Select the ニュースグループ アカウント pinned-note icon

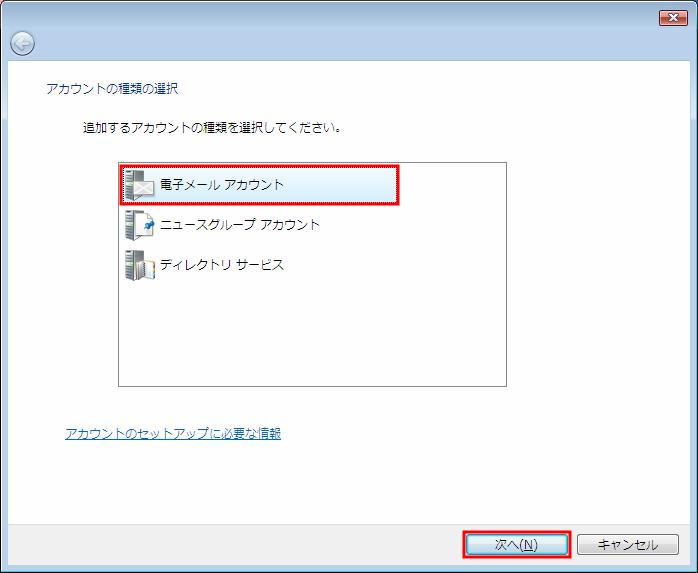point(140,225)
